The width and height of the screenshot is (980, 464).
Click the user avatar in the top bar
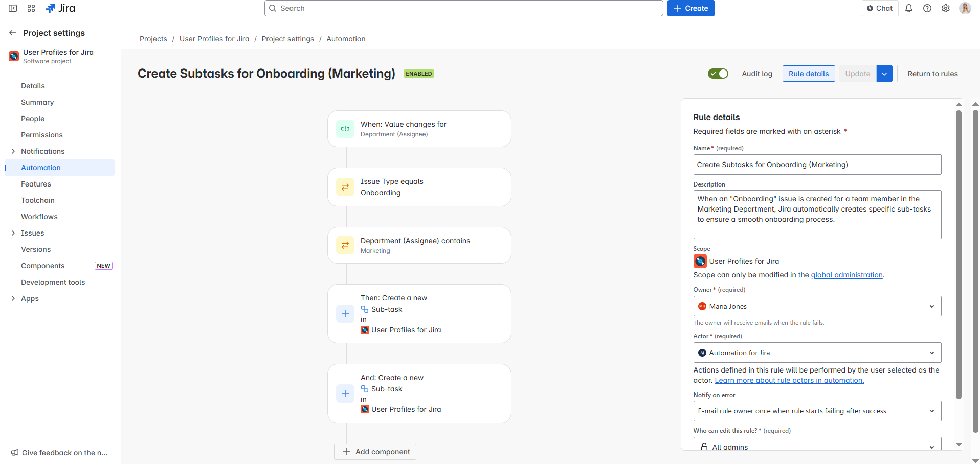(x=965, y=8)
